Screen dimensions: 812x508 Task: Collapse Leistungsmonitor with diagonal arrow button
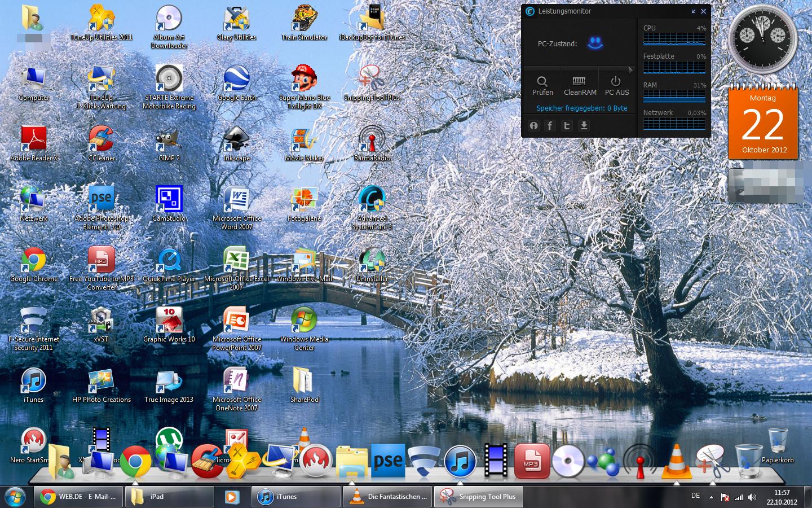tap(694, 11)
